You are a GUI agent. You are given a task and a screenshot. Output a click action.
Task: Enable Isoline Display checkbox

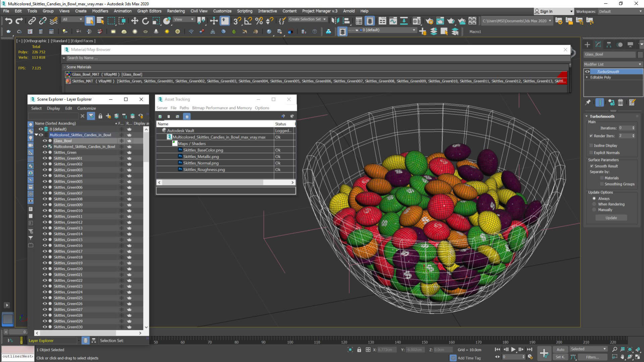click(591, 145)
